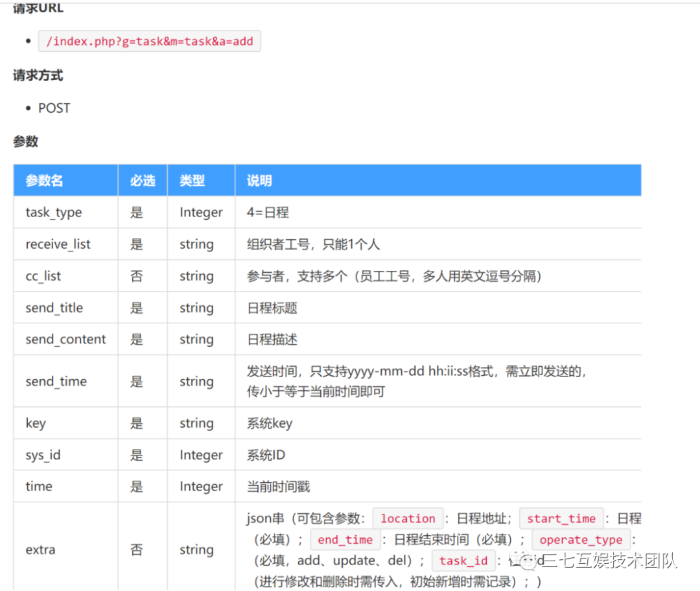The width and height of the screenshot is (700, 591).
Task: Select the 必选 column header
Action: [143, 180]
